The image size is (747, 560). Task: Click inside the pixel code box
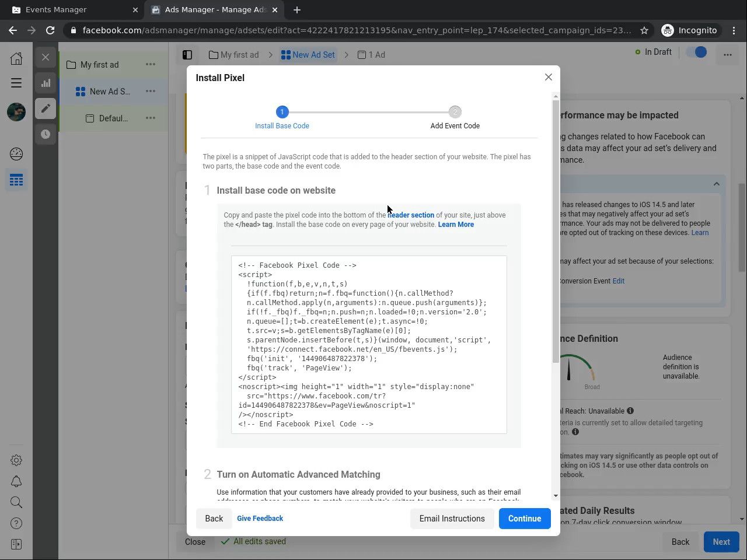click(369, 345)
